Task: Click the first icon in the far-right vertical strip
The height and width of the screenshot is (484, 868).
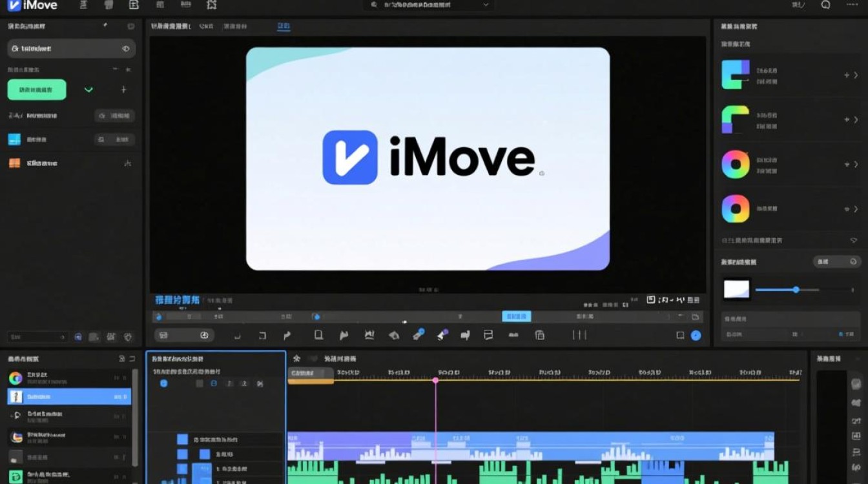Action: [856, 384]
